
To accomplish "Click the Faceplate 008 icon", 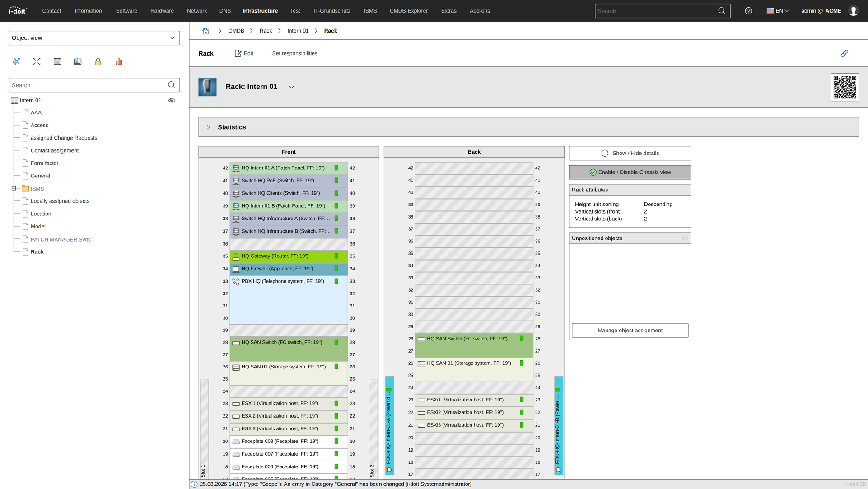I will (x=236, y=442).
